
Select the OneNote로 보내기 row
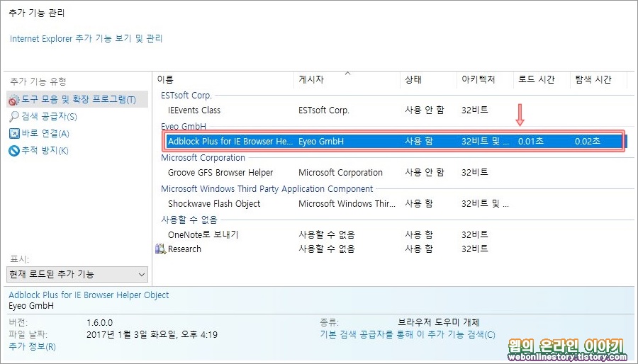tap(391, 234)
